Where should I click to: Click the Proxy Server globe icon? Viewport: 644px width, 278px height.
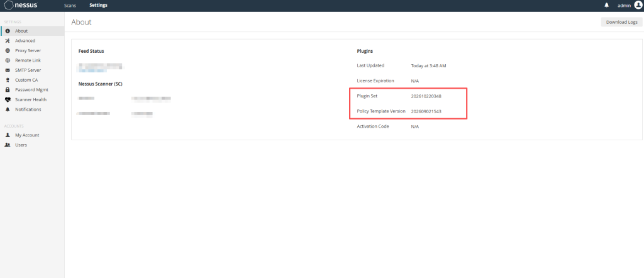8,50
